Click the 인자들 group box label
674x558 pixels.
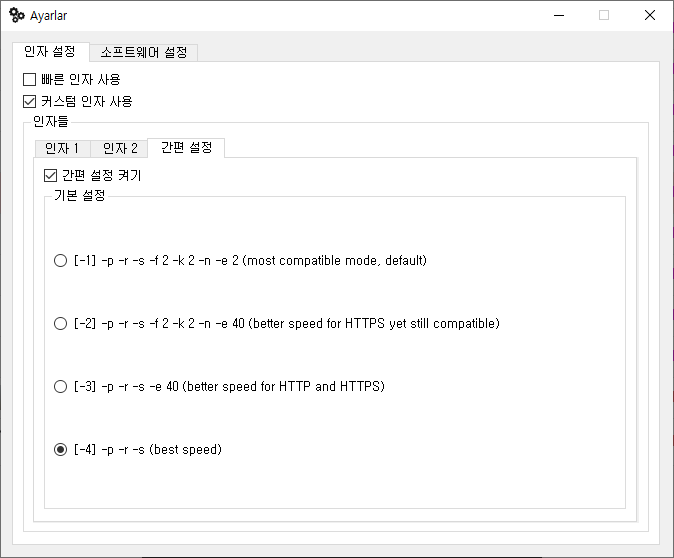(x=51, y=122)
